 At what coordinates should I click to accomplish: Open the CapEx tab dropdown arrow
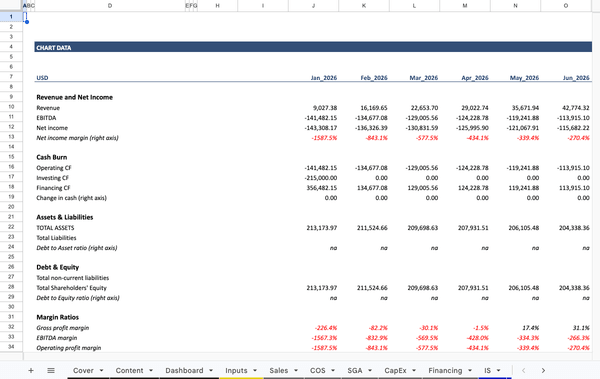pos(414,370)
